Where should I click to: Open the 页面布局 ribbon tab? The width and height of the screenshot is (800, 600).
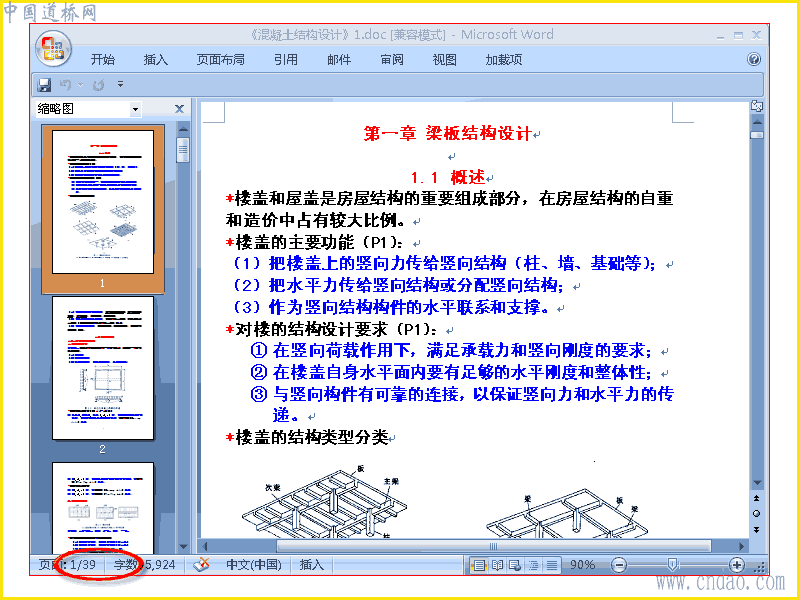pos(220,60)
